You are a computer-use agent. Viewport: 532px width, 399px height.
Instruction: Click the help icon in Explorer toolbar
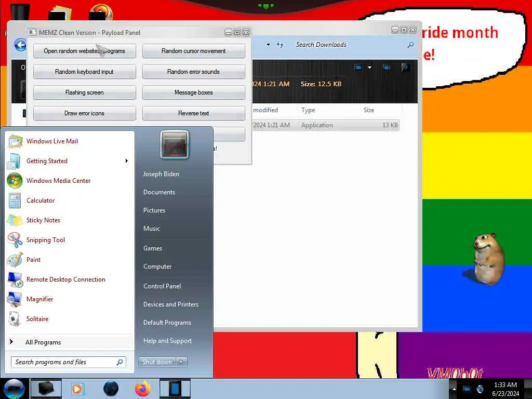click(x=405, y=68)
